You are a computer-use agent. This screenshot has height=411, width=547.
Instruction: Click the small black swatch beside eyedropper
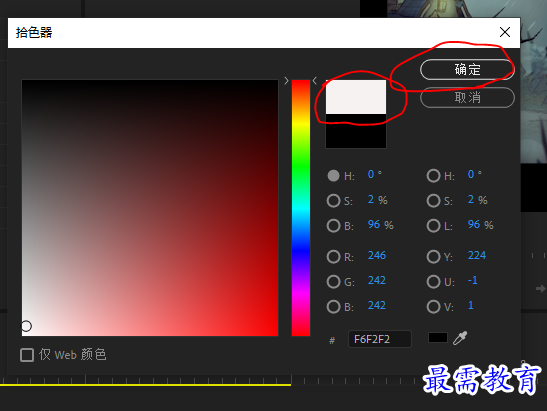(438, 337)
